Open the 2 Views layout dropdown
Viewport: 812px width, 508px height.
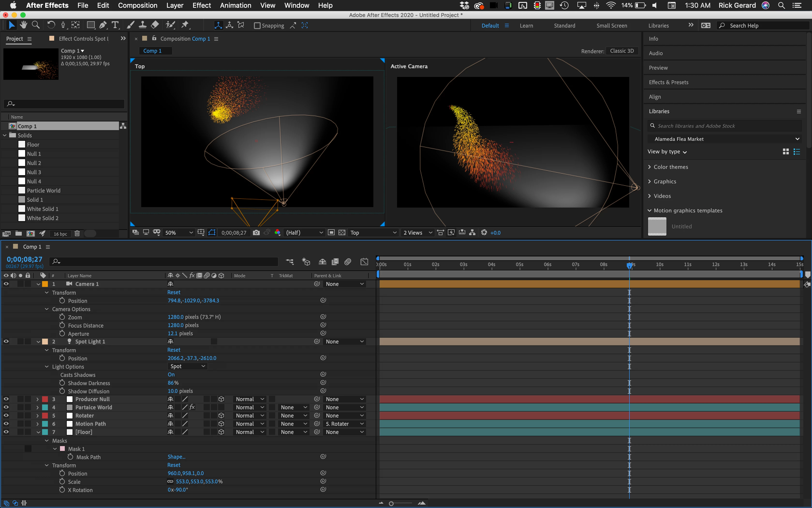coord(417,232)
